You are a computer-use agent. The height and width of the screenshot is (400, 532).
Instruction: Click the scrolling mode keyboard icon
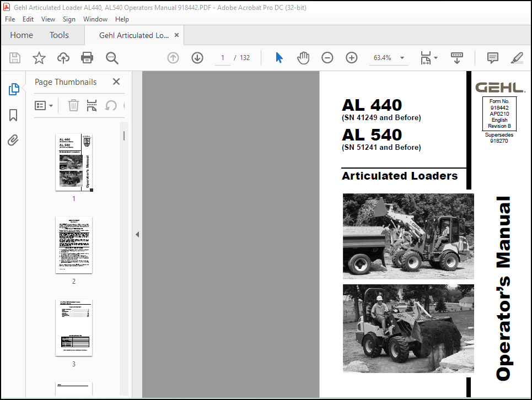tap(457, 58)
